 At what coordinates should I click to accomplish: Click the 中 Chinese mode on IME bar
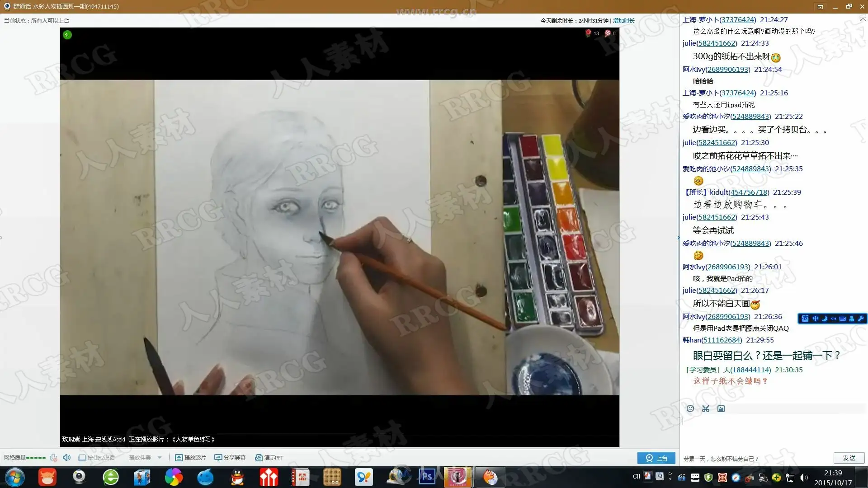point(815,319)
